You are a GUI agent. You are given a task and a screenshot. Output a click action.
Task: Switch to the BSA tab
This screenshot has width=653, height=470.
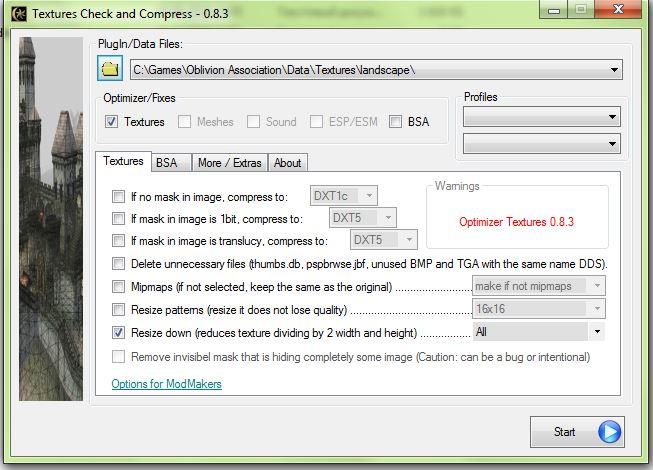[166, 163]
